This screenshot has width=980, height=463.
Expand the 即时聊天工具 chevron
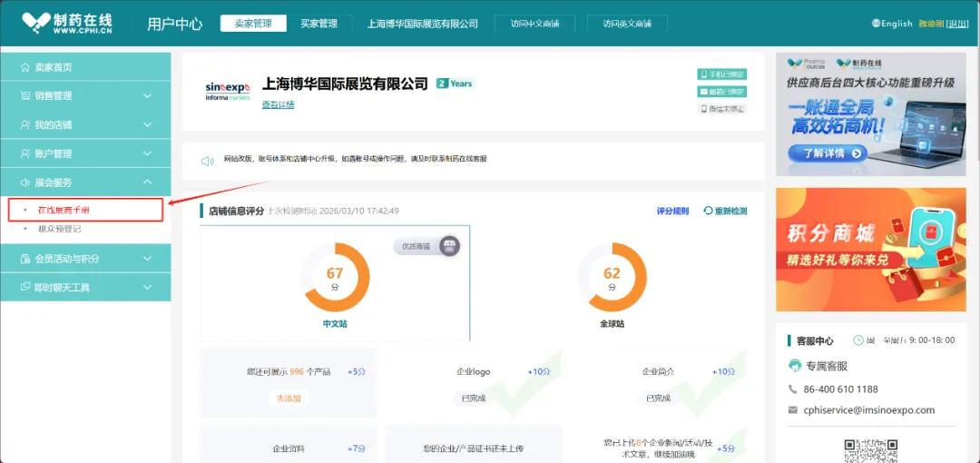148,287
